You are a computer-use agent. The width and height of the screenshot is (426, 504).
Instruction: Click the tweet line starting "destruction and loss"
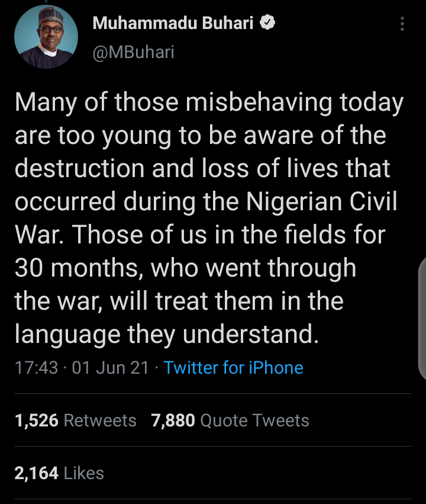click(202, 169)
